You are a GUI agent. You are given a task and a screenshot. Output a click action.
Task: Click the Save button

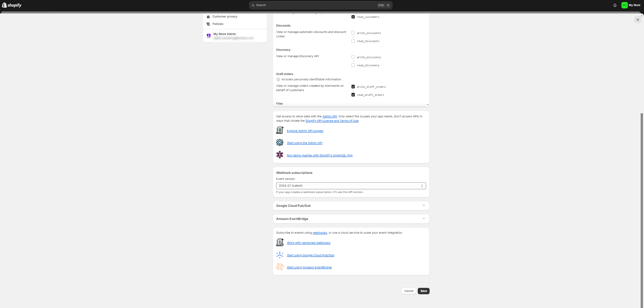tap(423, 291)
